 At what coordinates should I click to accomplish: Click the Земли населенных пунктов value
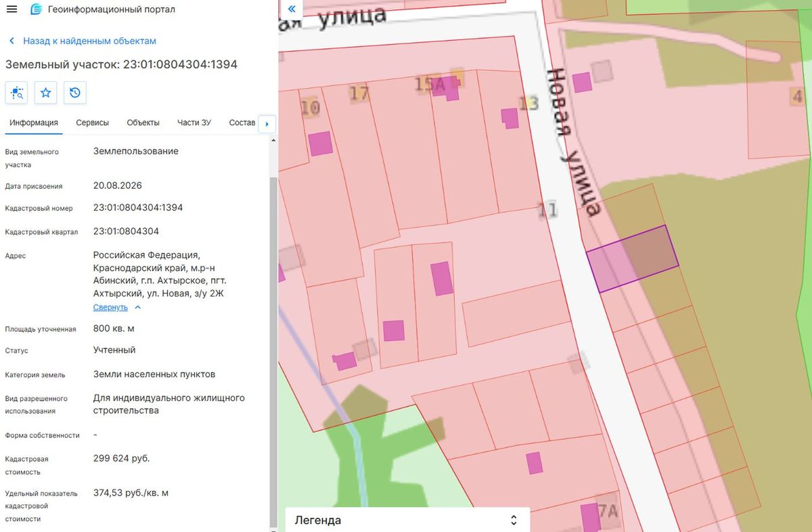point(154,374)
